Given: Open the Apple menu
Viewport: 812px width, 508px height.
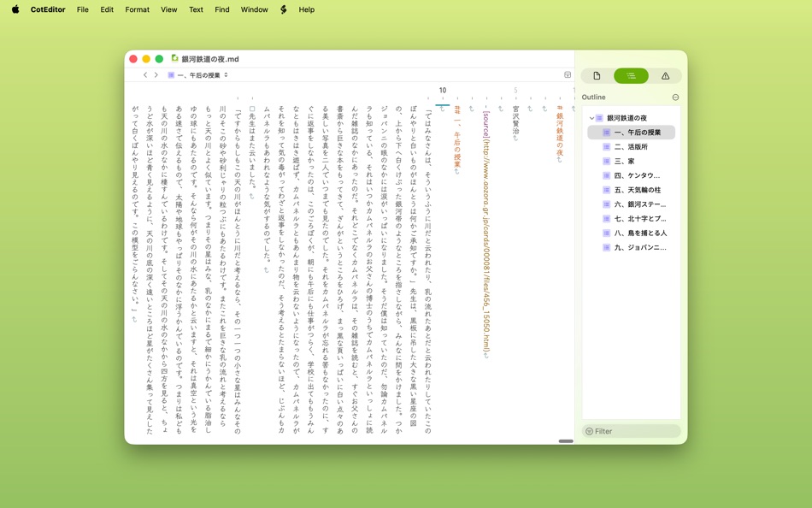Looking at the screenshot, I should tap(15, 9).
